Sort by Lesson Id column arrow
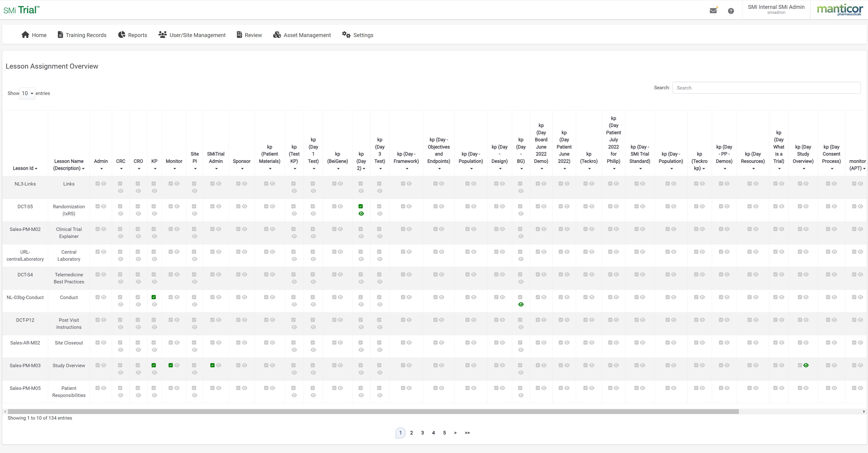Viewport: 868px width, 453px height. (x=36, y=168)
